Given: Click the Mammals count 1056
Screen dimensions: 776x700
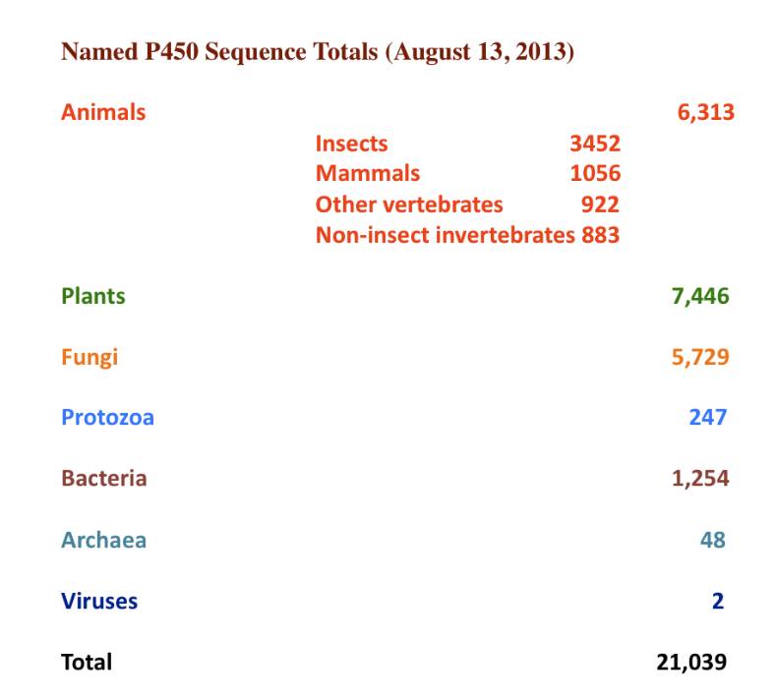Looking at the screenshot, I should [x=595, y=174].
